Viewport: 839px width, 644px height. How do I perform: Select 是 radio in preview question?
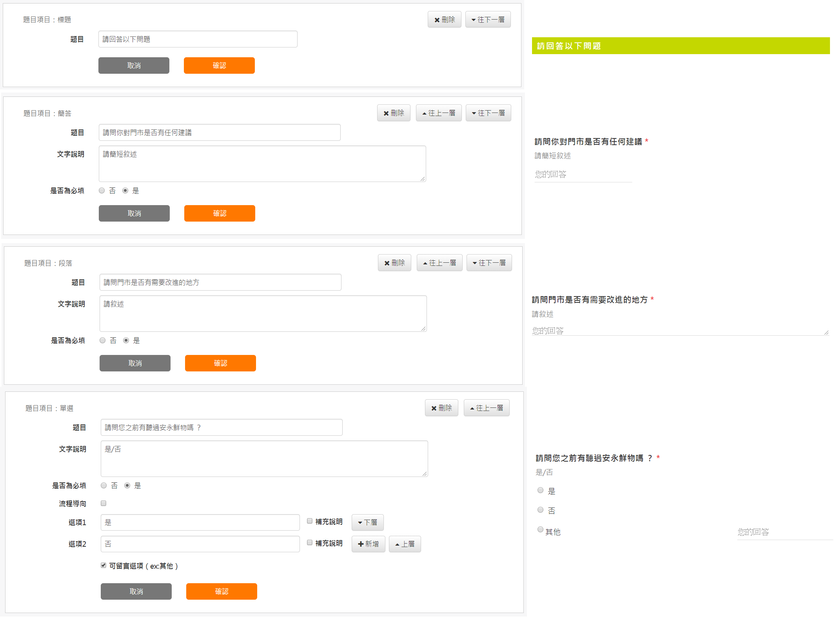(540, 490)
